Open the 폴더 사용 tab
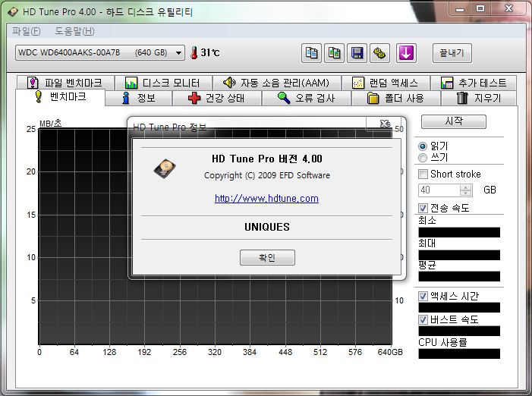Screen dimensions: 532x396 [395, 99]
